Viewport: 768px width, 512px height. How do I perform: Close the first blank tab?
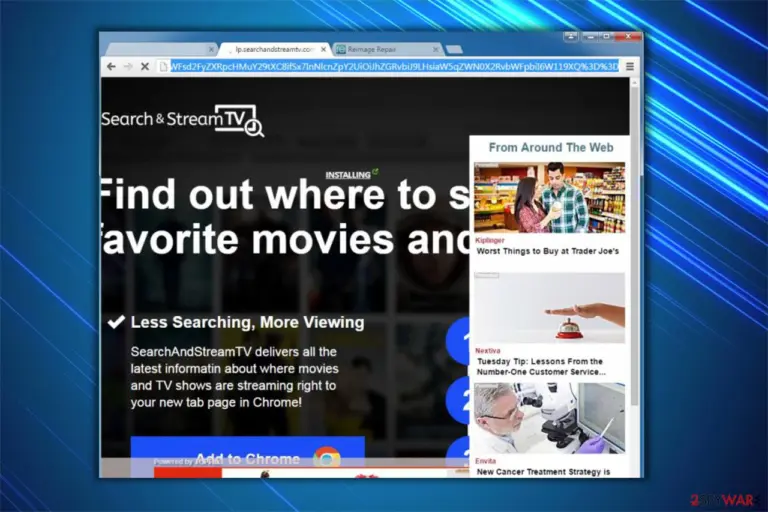coord(211,49)
